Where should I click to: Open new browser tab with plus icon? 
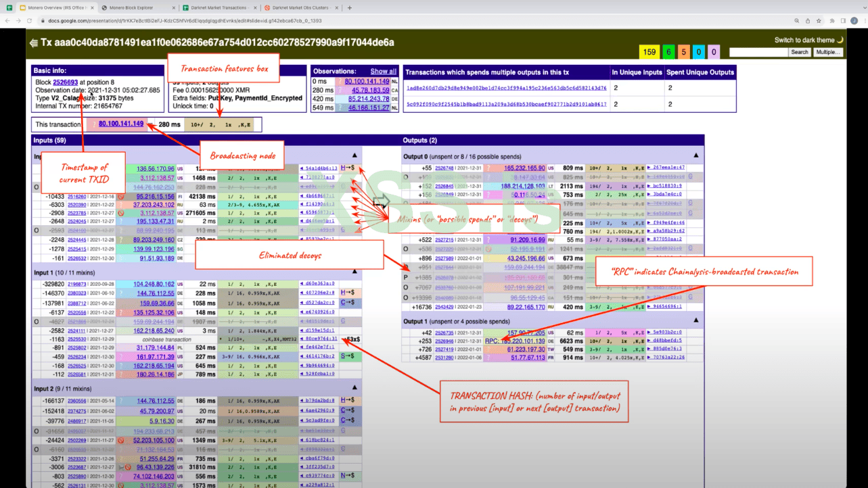click(350, 8)
